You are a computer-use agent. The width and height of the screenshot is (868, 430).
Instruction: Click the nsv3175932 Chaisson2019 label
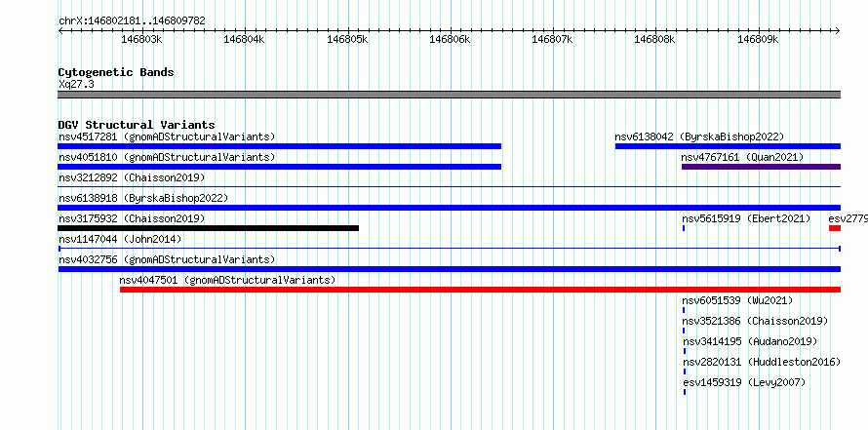[x=132, y=218]
